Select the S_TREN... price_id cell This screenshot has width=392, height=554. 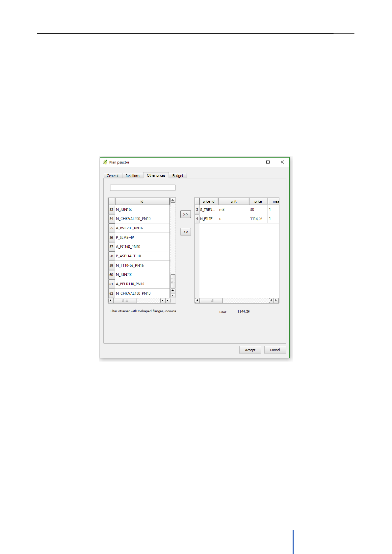point(209,210)
